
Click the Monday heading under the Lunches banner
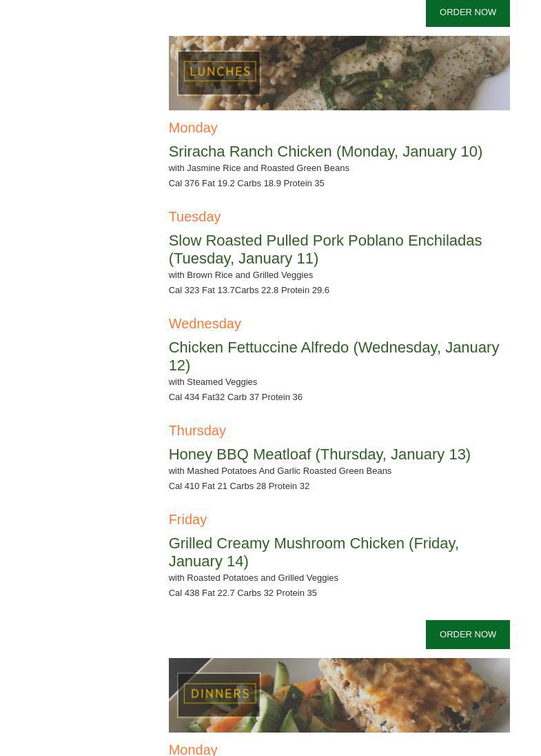click(x=193, y=128)
